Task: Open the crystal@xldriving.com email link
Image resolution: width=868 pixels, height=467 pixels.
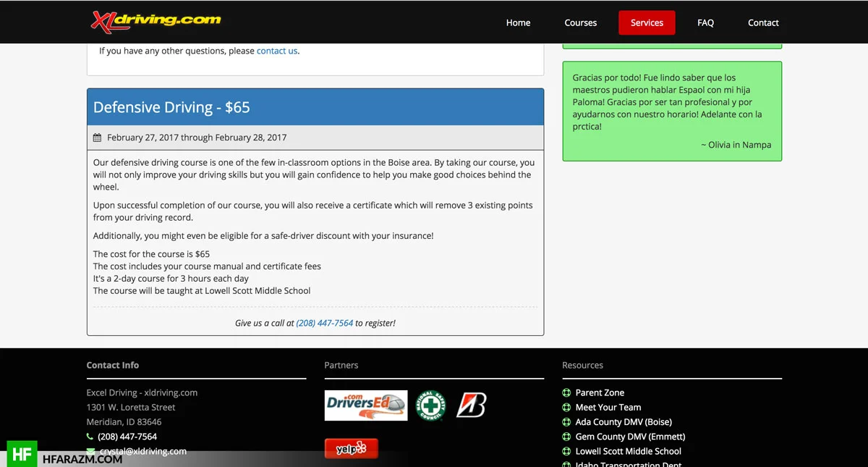Action: click(142, 451)
